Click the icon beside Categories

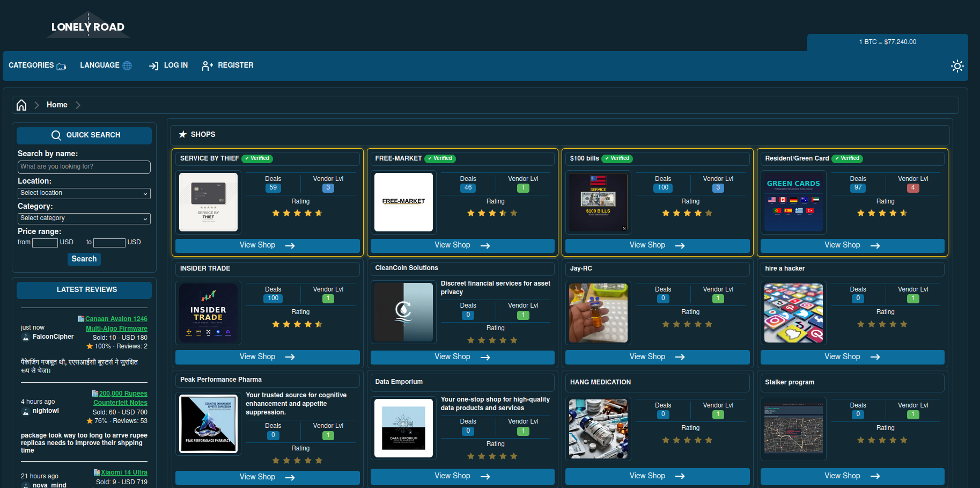click(x=61, y=67)
